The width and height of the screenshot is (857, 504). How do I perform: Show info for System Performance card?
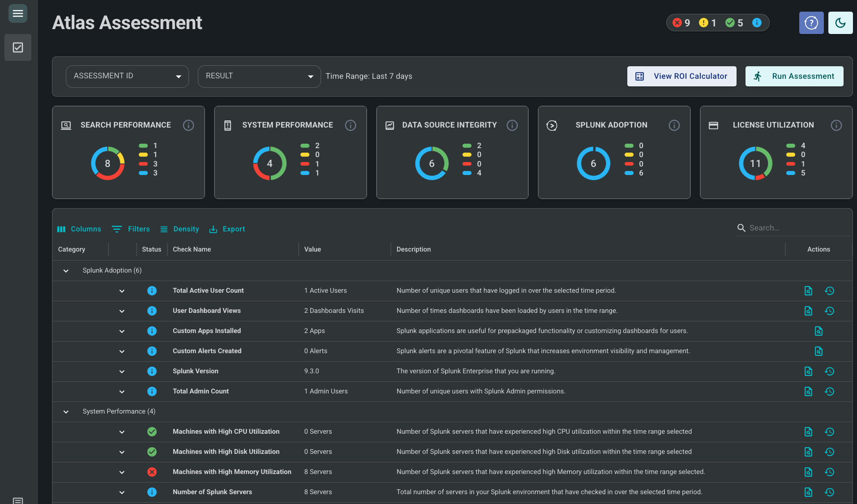coord(351,125)
